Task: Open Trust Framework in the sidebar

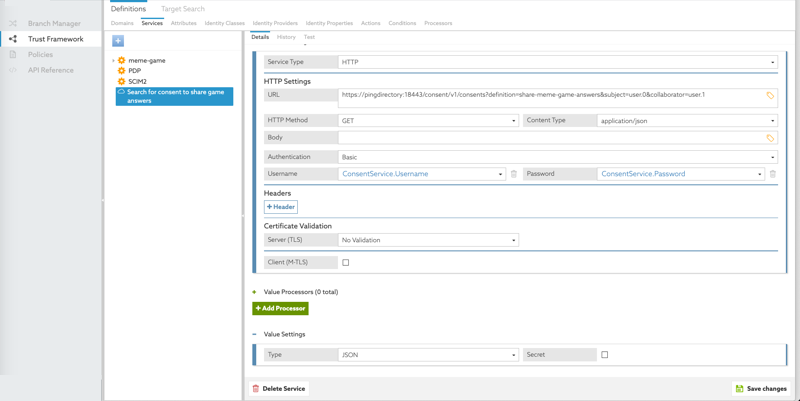Action: 55,39
